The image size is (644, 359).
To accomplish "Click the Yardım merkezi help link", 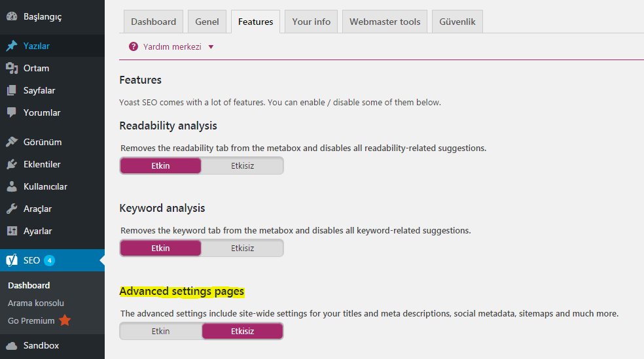I will point(172,47).
